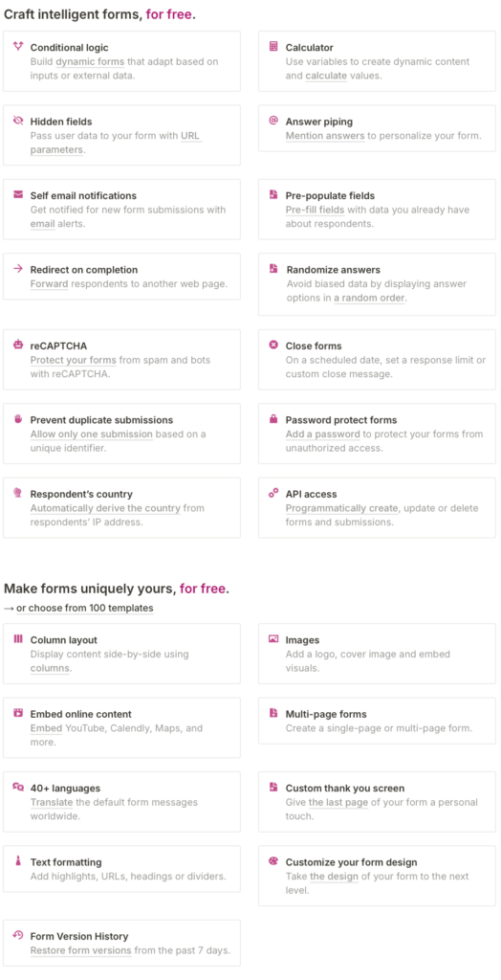The image size is (501, 980).
Task: Click the Form Version History clock icon
Action: coord(18,936)
